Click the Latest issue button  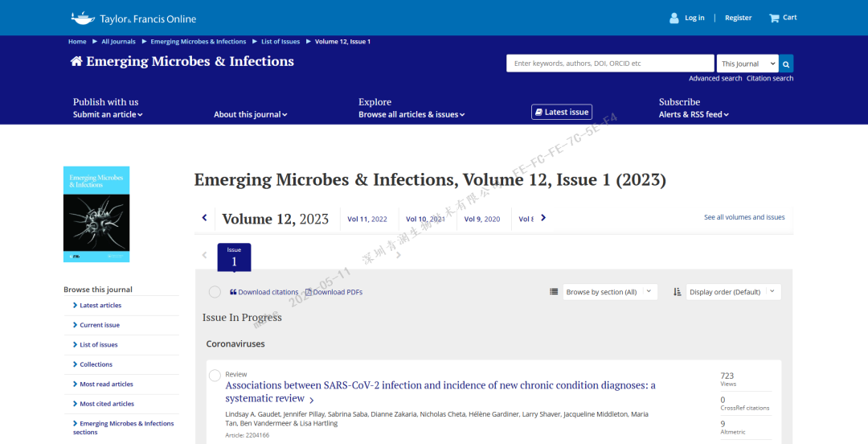(x=562, y=112)
